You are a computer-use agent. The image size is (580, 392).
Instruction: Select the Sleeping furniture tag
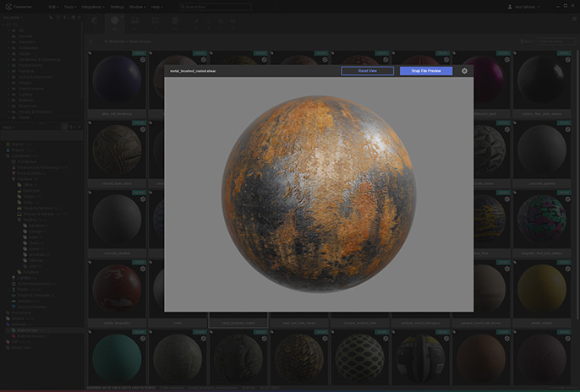pos(38,208)
